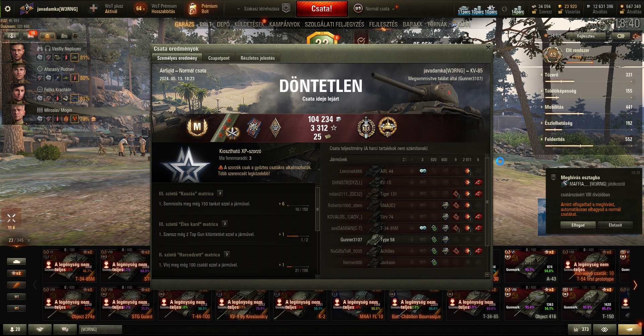Screen dimensions: 644x336
Task: Open the settings gear menu
Action: click(7, 9)
